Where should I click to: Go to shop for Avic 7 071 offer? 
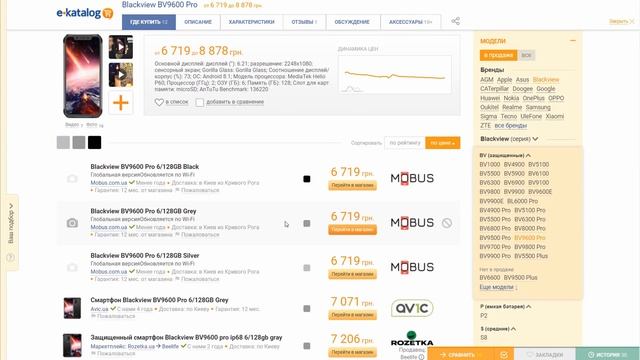352,315
